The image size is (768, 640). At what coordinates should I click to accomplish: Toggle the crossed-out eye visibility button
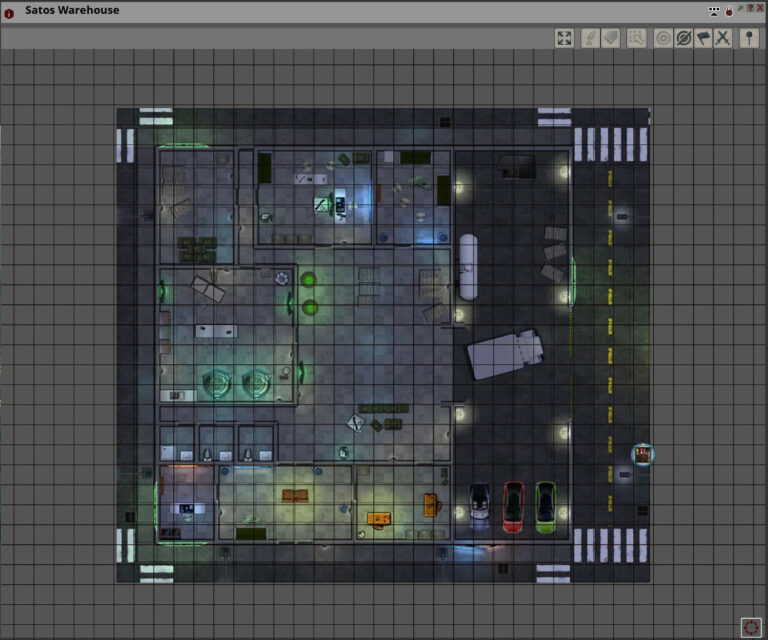pos(683,38)
